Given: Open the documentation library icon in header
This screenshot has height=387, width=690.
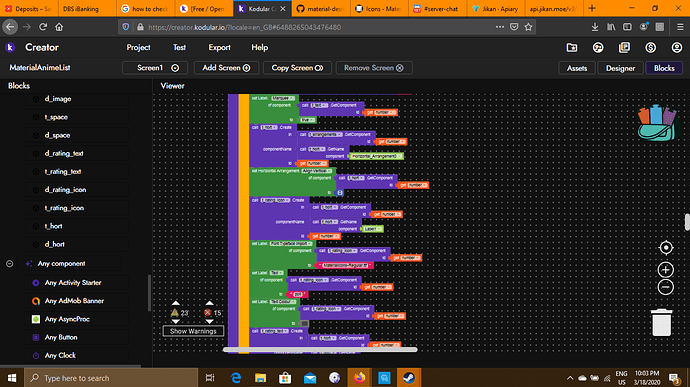Looking at the screenshot, I should pos(624,48).
